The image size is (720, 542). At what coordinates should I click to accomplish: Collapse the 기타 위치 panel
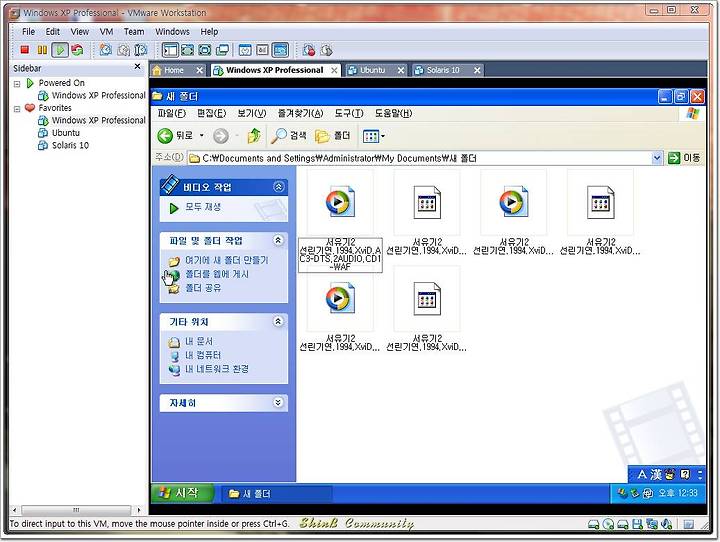pos(278,322)
